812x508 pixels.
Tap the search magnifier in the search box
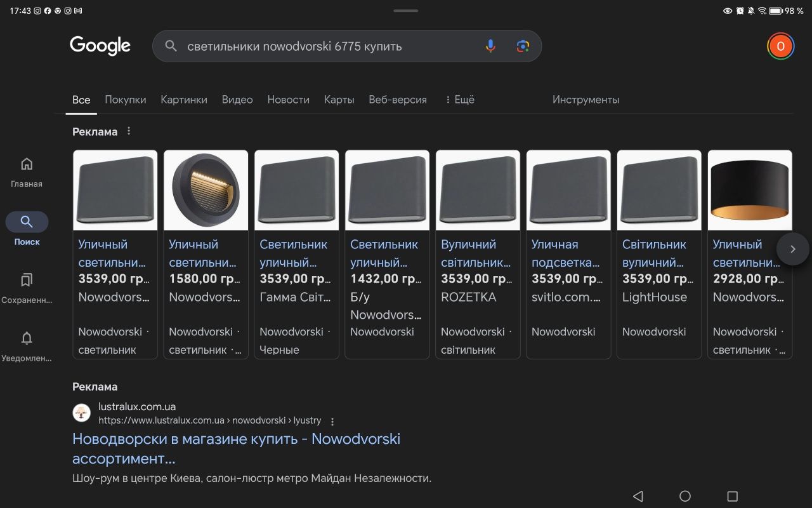(171, 46)
